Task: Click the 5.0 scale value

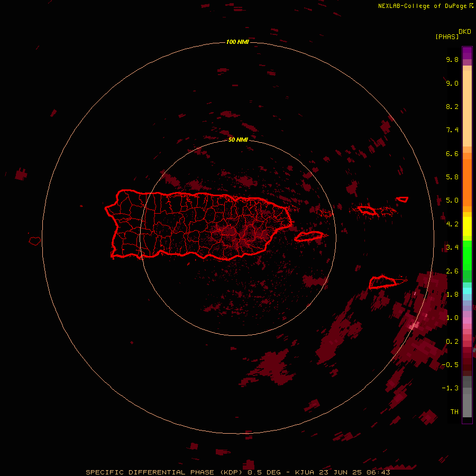Action: click(452, 200)
